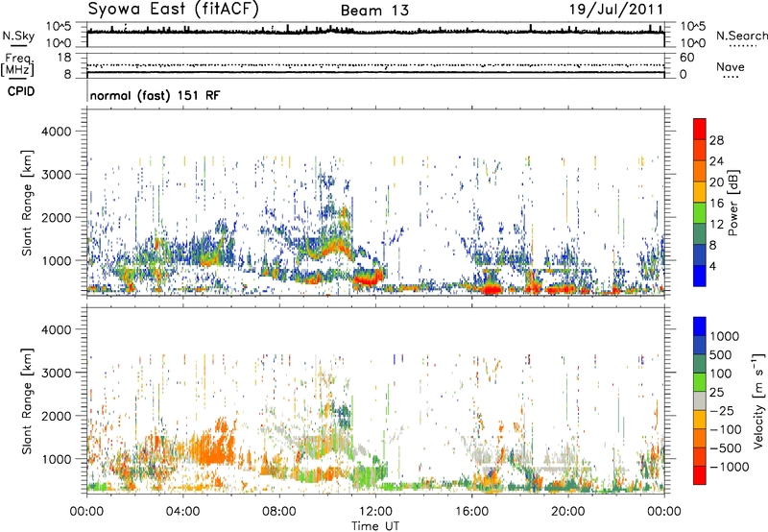Click the '500' tick on the velocity color bar
Image resolution: width=768 pixels, height=532 pixels.
pyautogui.click(x=721, y=354)
